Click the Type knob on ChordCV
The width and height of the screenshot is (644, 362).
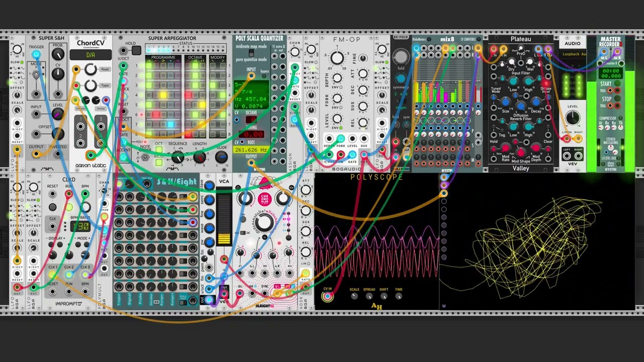(91, 85)
